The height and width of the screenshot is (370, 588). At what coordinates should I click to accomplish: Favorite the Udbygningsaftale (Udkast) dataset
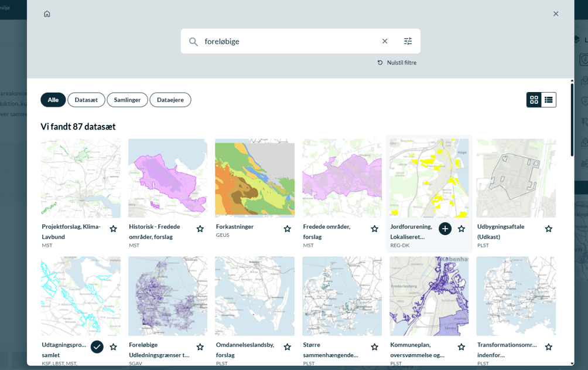[x=549, y=229]
